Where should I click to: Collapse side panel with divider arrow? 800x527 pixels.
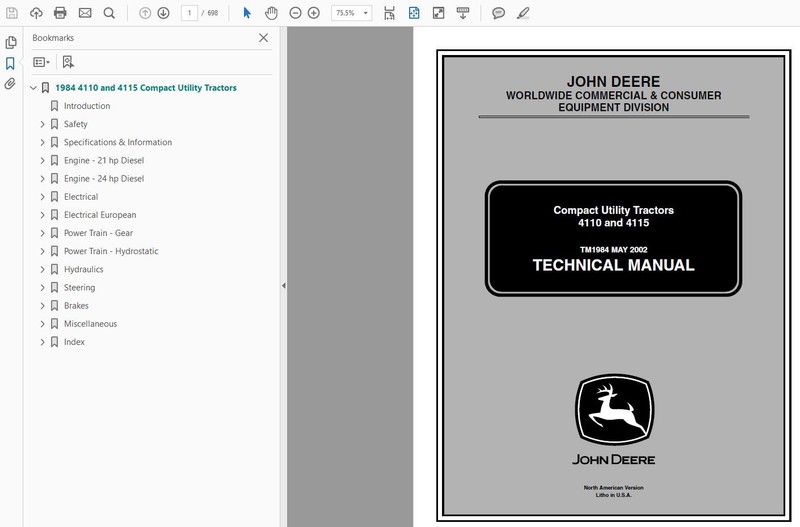click(284, 286)
